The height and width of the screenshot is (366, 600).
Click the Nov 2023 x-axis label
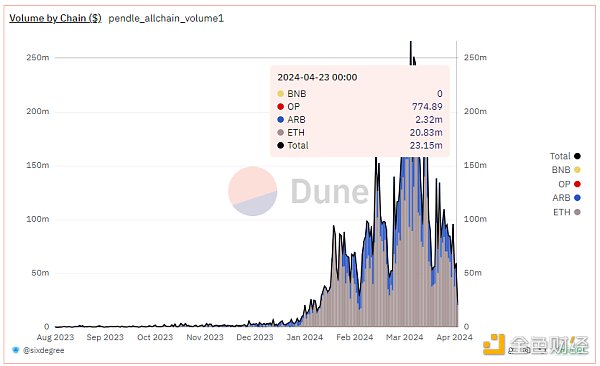(205, 337)
